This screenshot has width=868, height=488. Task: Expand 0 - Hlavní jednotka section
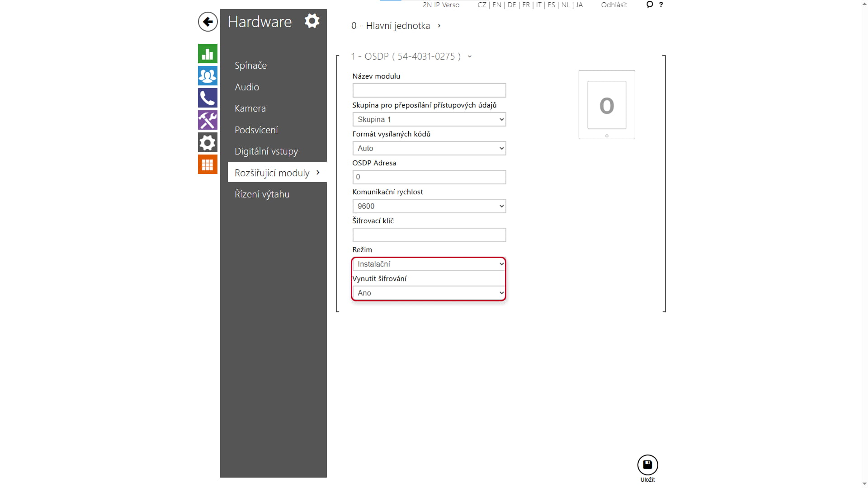click(396, 26)
